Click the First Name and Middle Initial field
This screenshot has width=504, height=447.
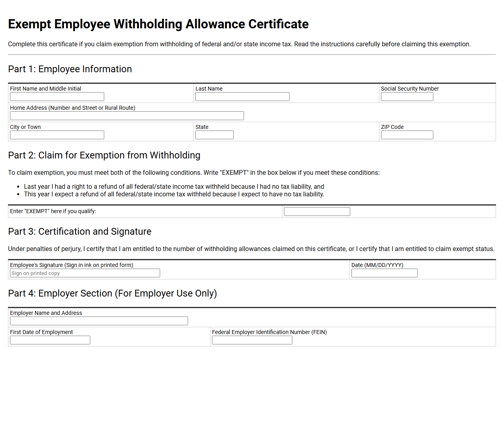tap(57, 97)
